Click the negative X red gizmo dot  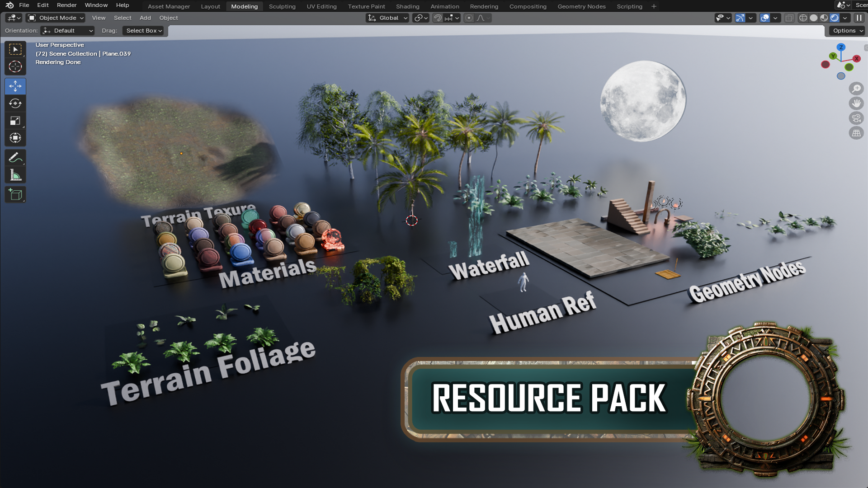pos(826,65)
